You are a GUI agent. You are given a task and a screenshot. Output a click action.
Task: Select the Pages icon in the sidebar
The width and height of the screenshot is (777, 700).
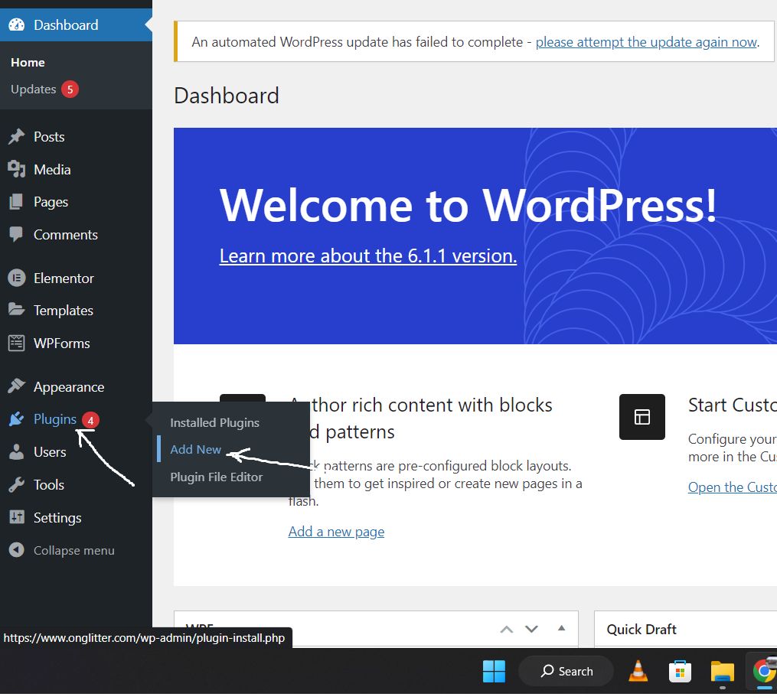click(16, 202)
